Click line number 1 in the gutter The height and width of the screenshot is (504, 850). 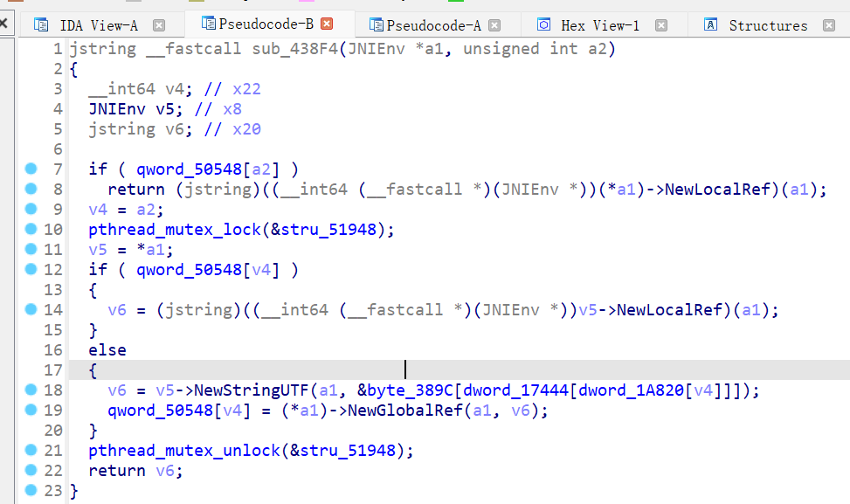(58, 49)
